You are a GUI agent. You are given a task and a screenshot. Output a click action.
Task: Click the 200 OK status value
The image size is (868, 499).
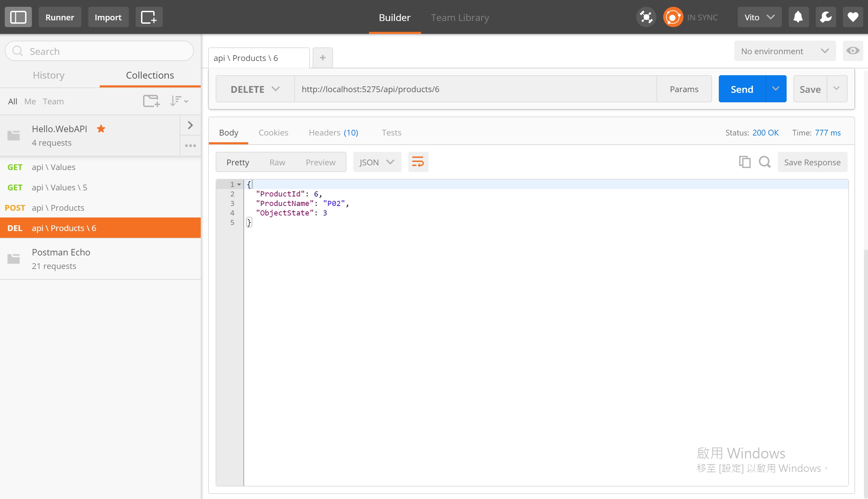pyautogui.click(x=766, y=133)
